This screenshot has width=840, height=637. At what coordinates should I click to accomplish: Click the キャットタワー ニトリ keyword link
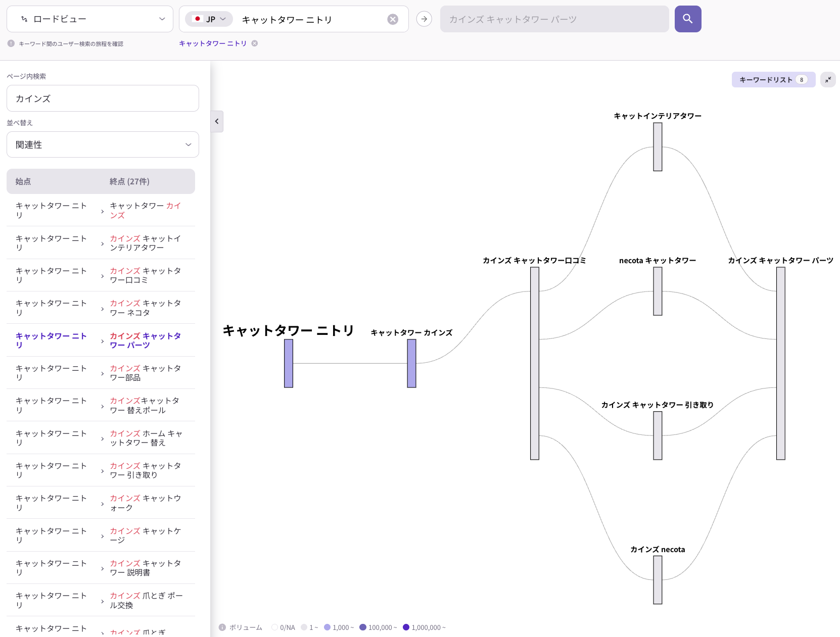click(213, 43)
